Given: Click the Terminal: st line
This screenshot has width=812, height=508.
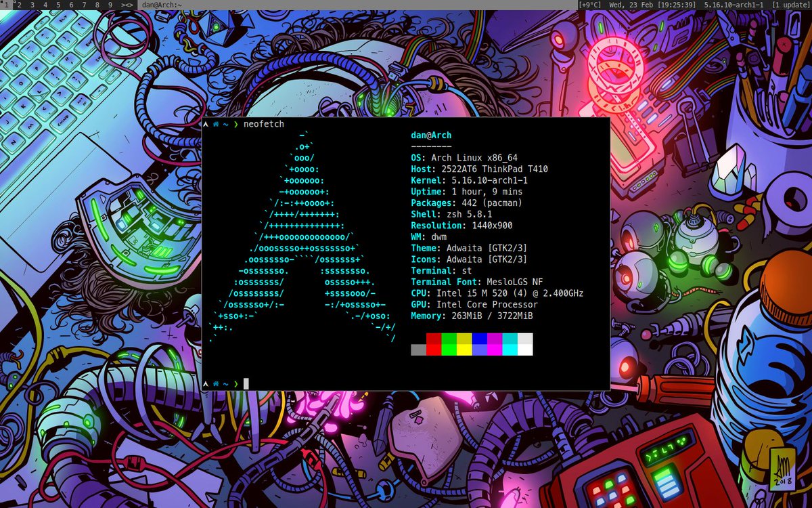Looking at the screenshot, I should point(441,271).
